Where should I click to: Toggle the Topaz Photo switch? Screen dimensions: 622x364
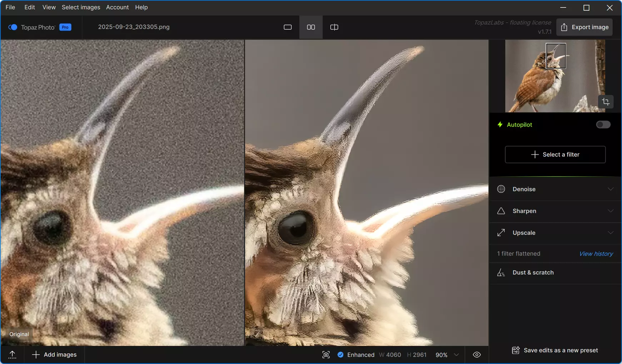coord(13,27)
